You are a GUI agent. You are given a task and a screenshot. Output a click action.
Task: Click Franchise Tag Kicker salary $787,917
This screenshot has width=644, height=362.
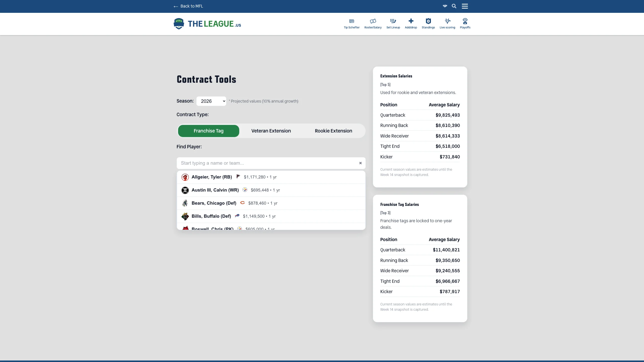pos(450,292)
